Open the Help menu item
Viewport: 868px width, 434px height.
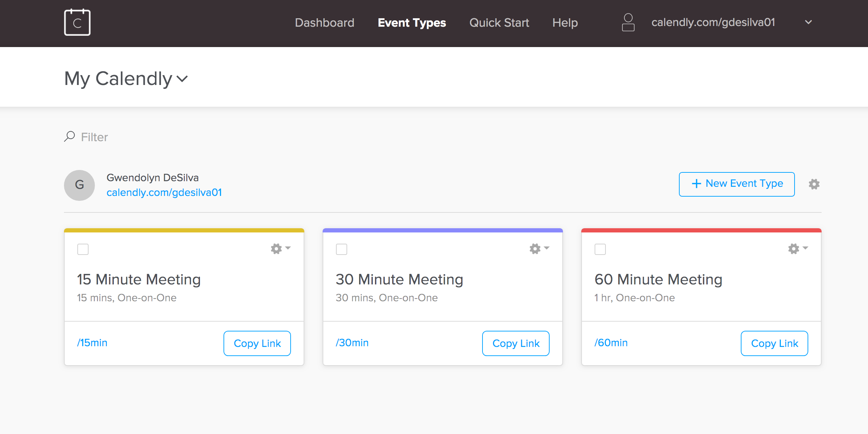click(x=565, y=23)
